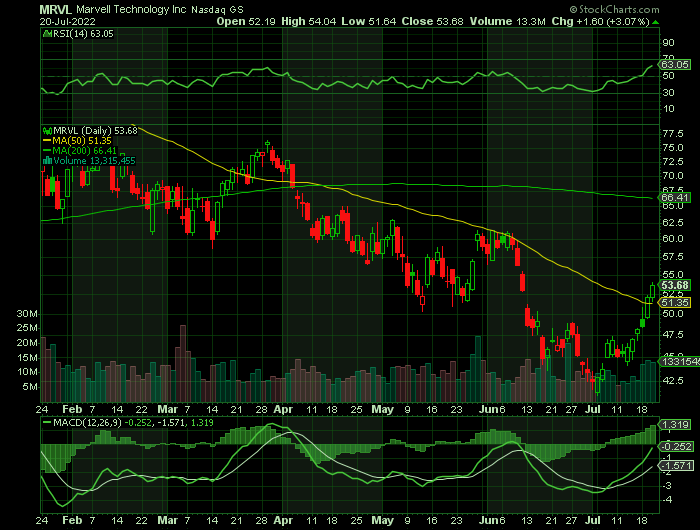Select the 66.41 MA(200) value tag
The image size is (700, 530).
tap(676, 198)
